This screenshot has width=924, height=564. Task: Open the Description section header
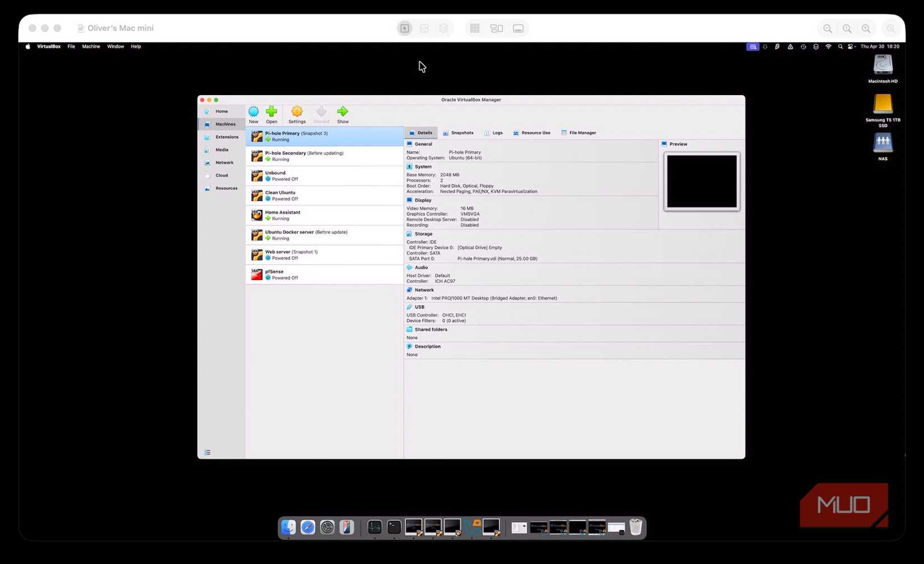pos(423,347)
